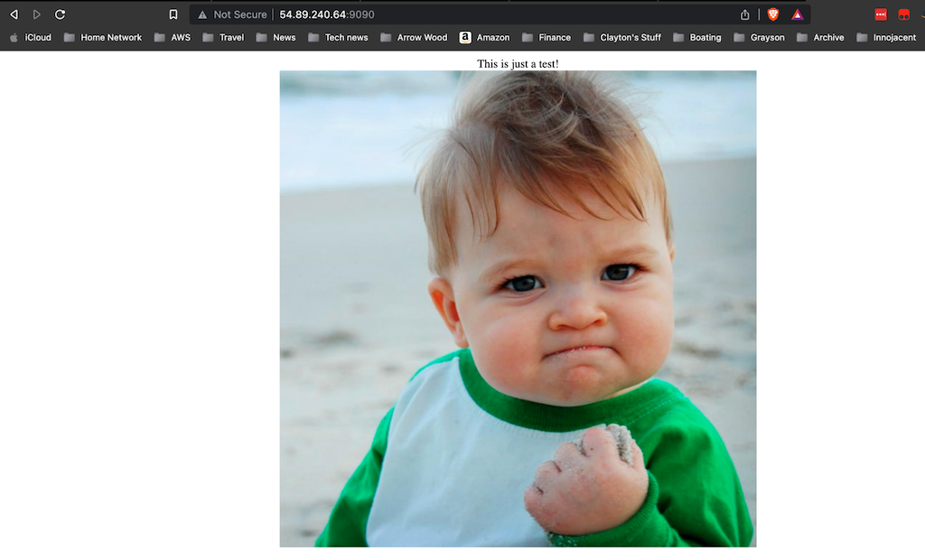The height and width of the screenshot is (560, 925).
Task: Expand the Tech news bookmarks folder
Action: point(338,37)
